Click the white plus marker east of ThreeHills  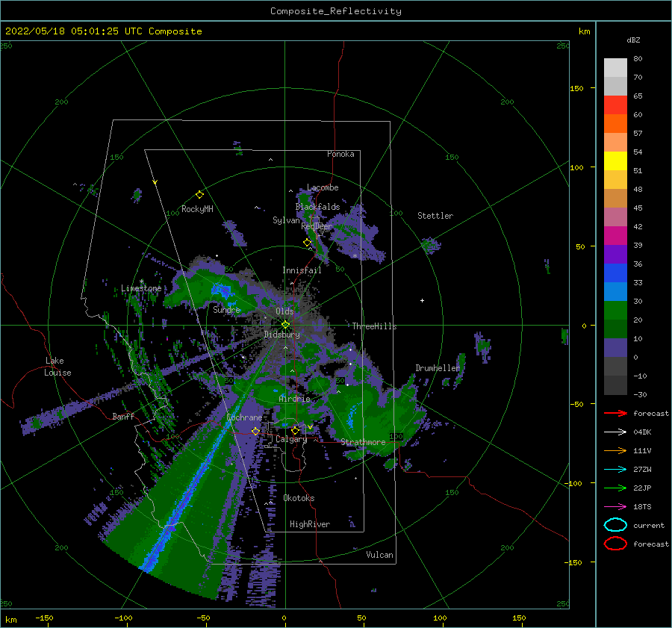pos(422,300)
